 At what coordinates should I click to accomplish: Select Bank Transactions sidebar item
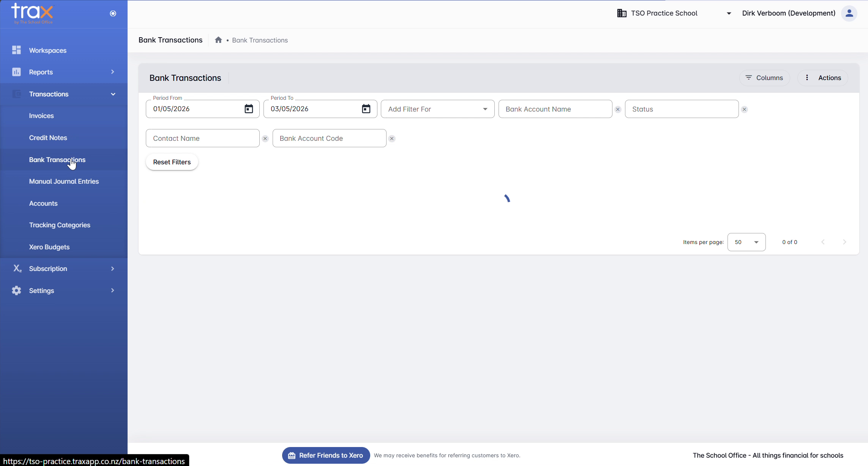64,160
